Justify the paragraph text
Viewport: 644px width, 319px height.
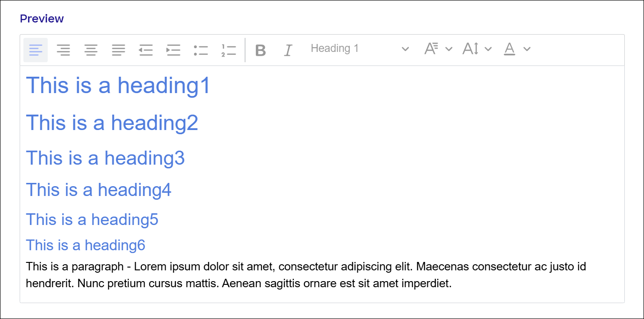[118, 49]
